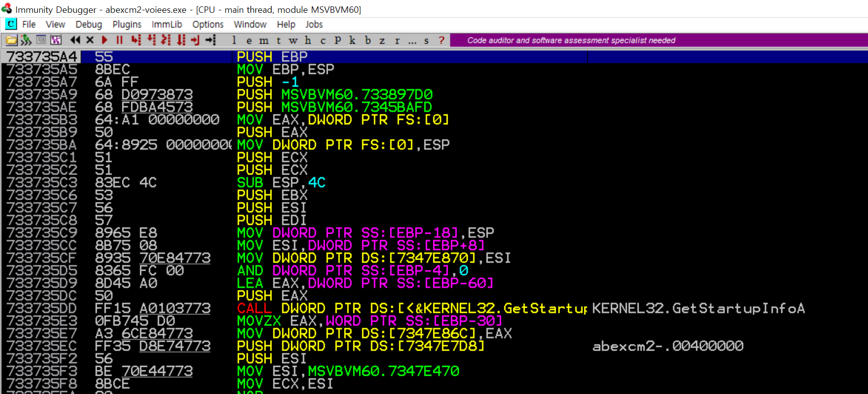
Task: Show Call stack with 'k' button
Action: pyautogui.click(x=352, y=40)
